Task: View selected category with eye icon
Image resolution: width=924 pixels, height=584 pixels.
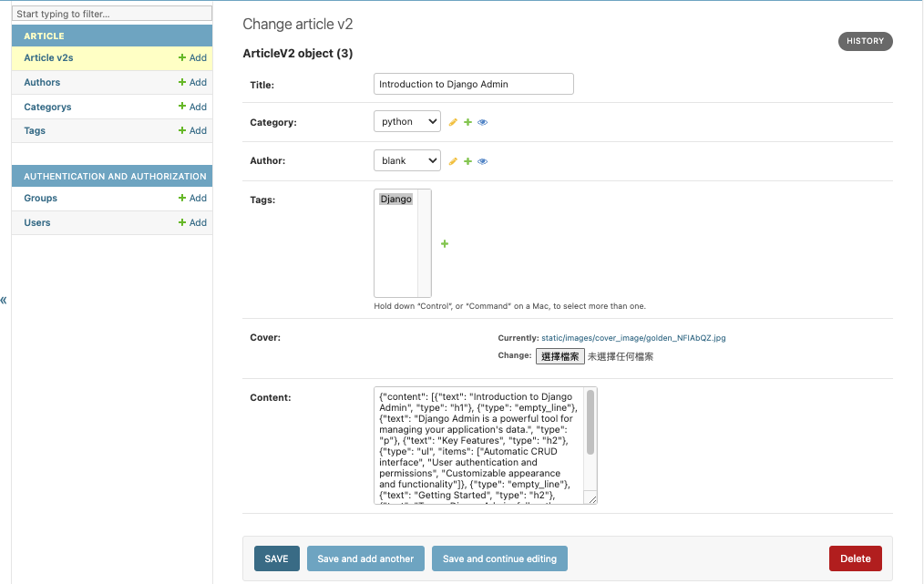Action: [x=483, y=122]
